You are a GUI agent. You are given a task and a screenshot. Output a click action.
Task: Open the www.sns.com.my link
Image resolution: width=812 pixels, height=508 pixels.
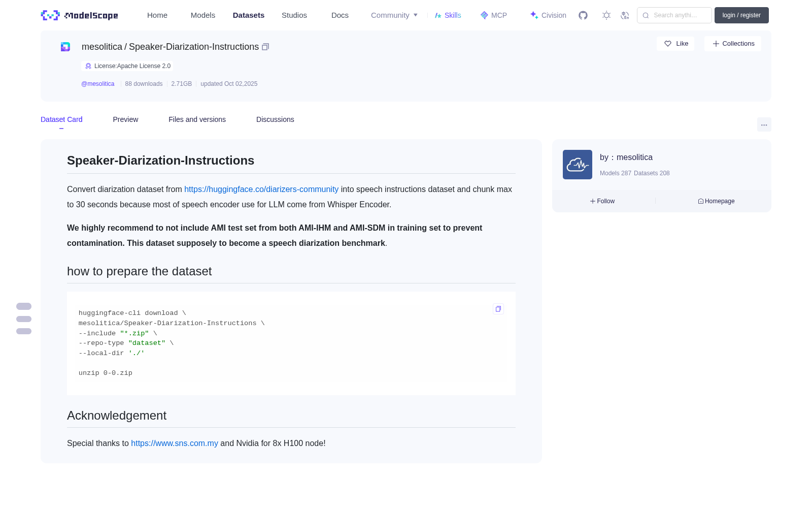click(175, 443)
